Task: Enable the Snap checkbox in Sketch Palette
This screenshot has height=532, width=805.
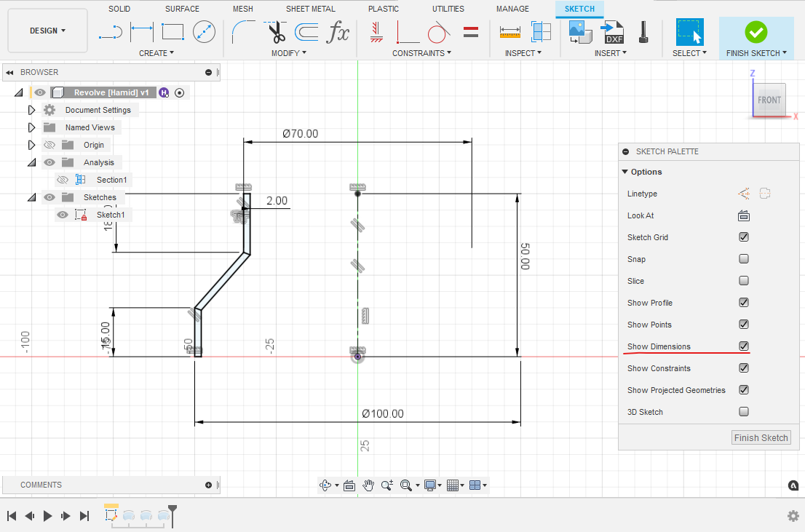Action: tap(744, 258)
